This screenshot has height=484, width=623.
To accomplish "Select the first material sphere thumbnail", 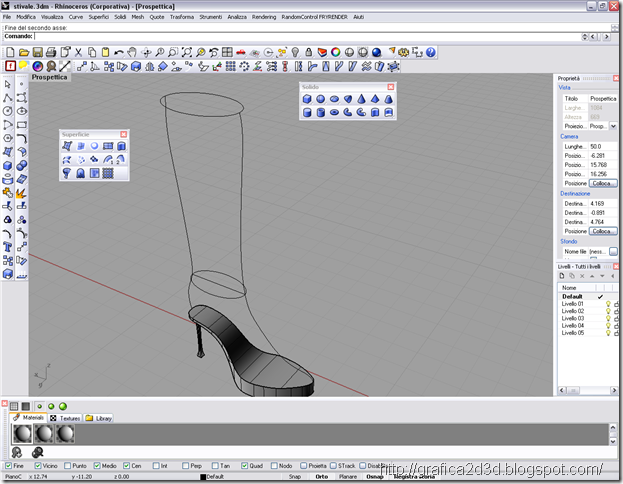I will coord(22,434).
